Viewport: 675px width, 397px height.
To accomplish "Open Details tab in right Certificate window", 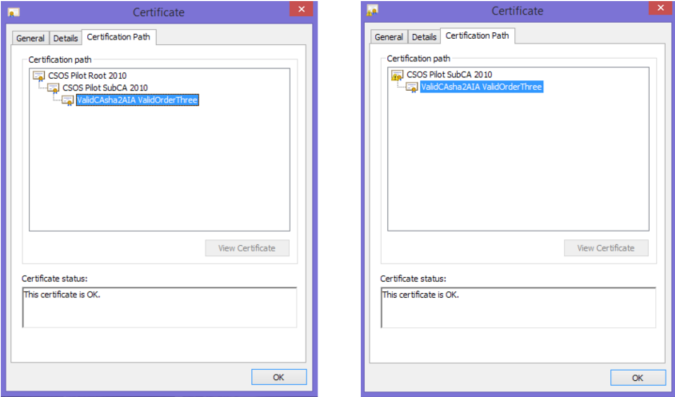I will (424, 37).
